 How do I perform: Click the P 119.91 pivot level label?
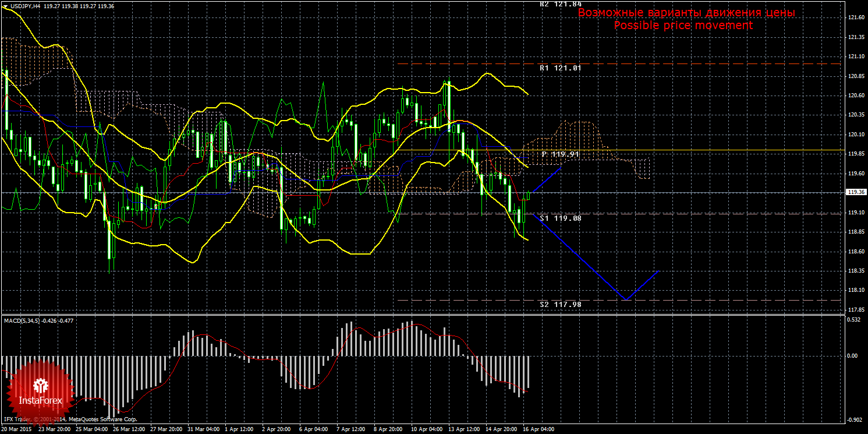(x=560, y=154)
